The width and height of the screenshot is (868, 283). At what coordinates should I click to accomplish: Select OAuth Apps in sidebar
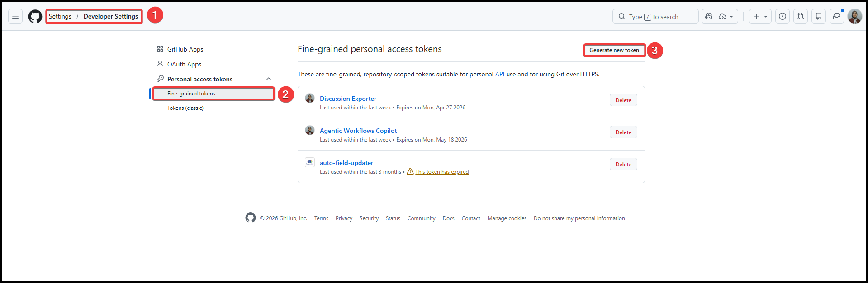[184, 64]
